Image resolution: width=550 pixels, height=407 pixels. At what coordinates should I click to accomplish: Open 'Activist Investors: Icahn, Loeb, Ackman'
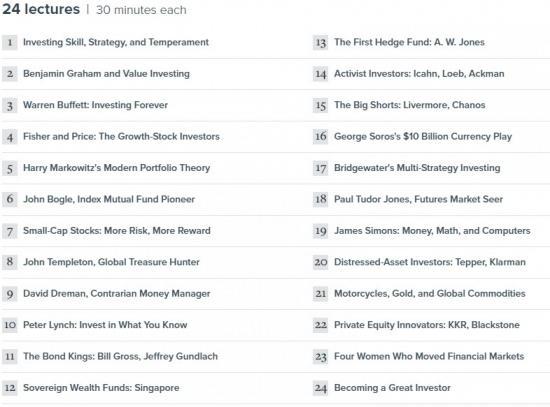pyautogui.click(x=419, y=74)
